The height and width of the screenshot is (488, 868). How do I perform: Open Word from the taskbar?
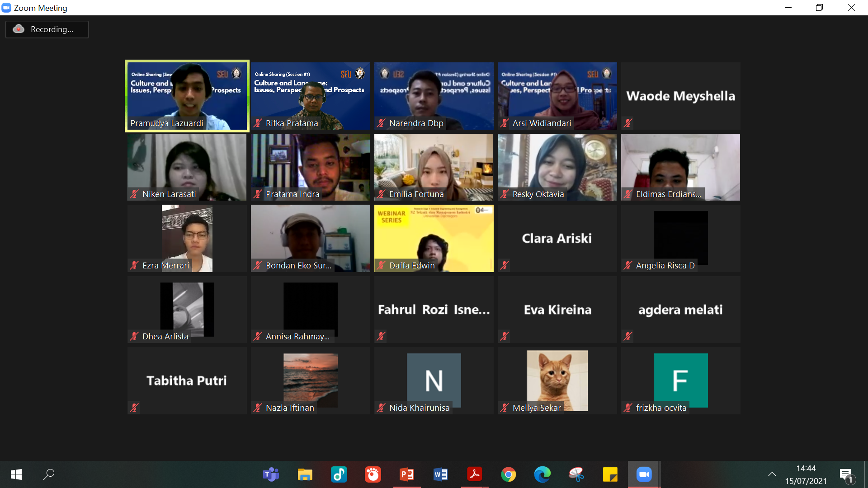tap(440, 474)
